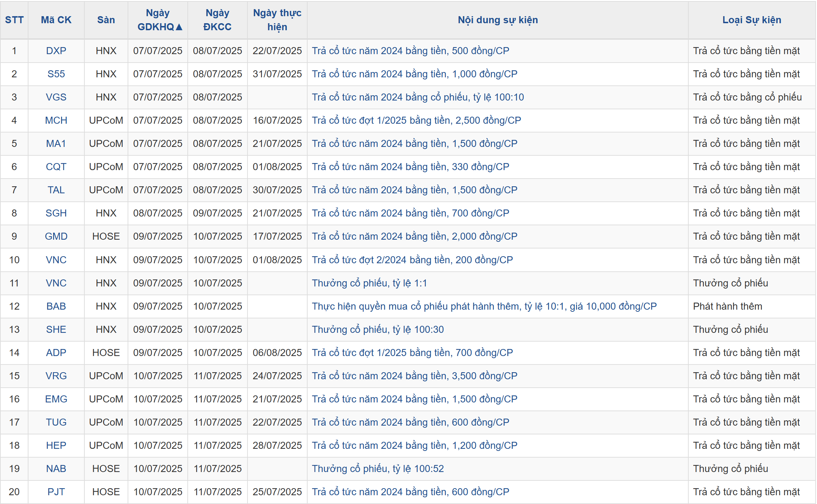Open stock code VRG link
This screenshot has height=504, width=817.
tap(56, 376)
